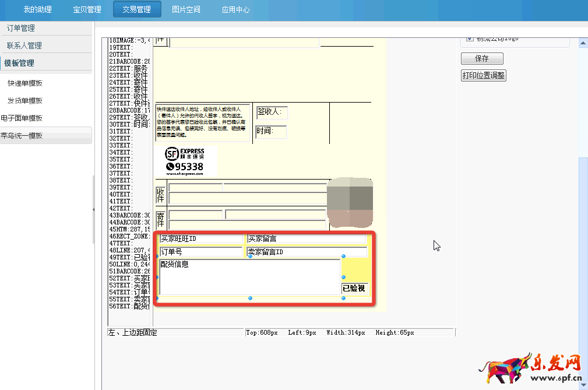Viewport: 588px width, 390px height.
Task: Click the bottom-center blue resize handle
Action: [x=250, y=298]
